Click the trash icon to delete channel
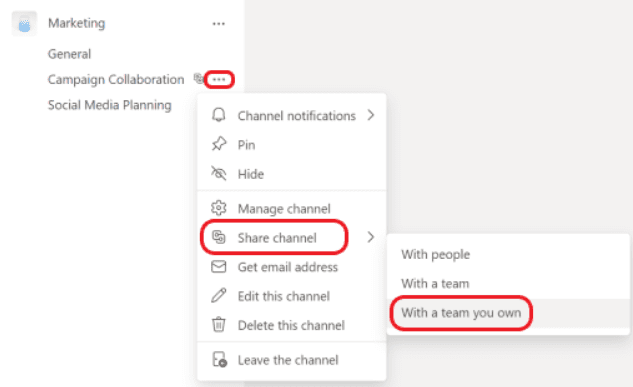The image size is (633, 387). click(218, 324)
